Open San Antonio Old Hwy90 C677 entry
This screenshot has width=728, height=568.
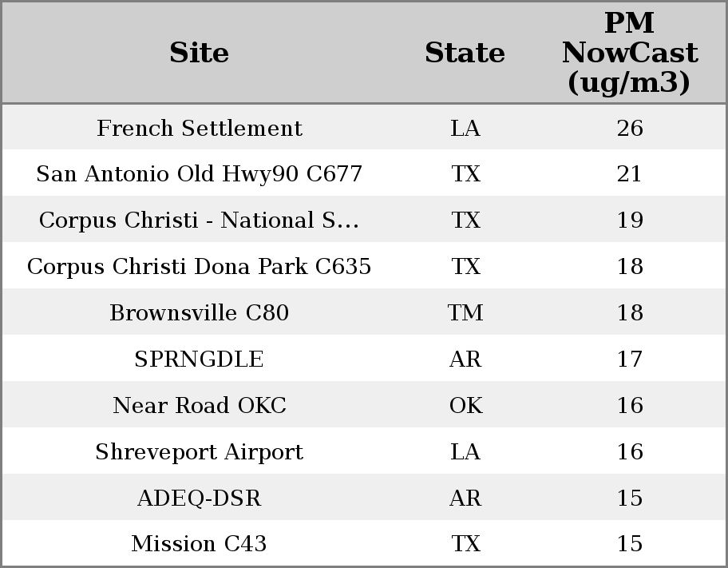point(199,173)
